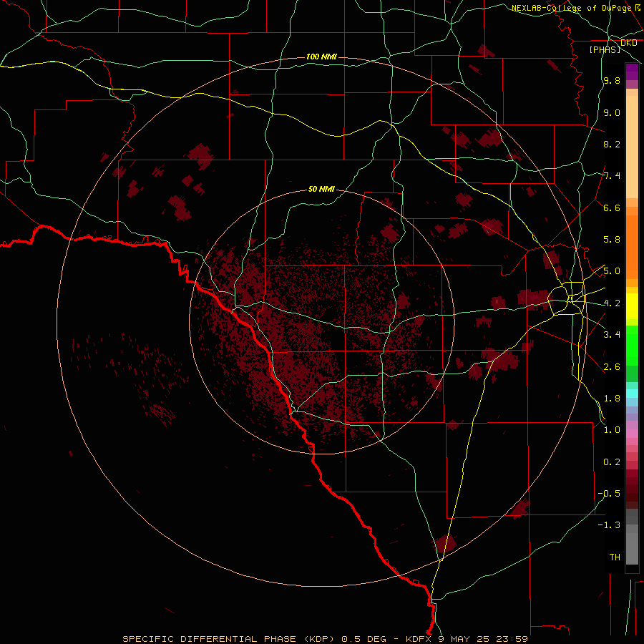Click the bright green band of the color bar
The height and width of the screenshot is (644, 644).
click(x=632, y=346)
